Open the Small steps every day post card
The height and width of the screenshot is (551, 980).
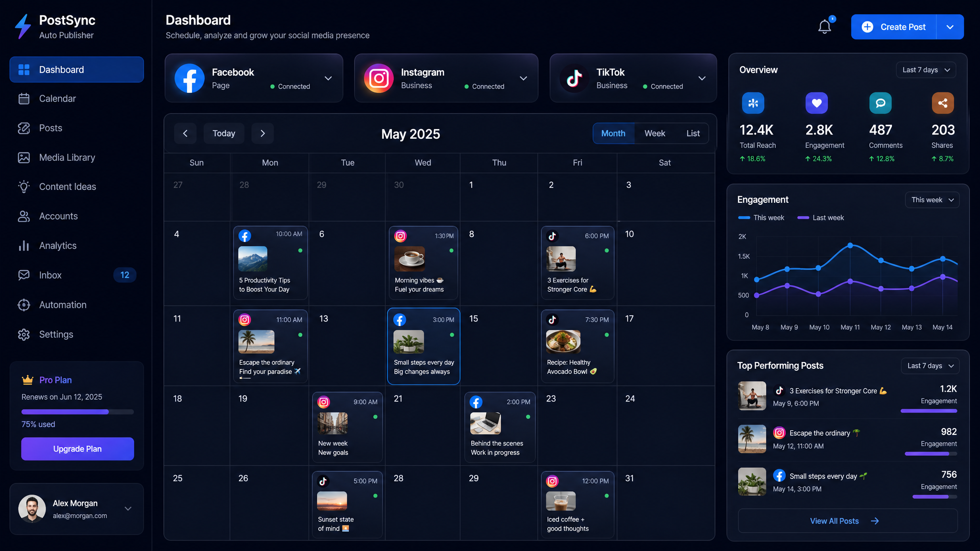423,346
